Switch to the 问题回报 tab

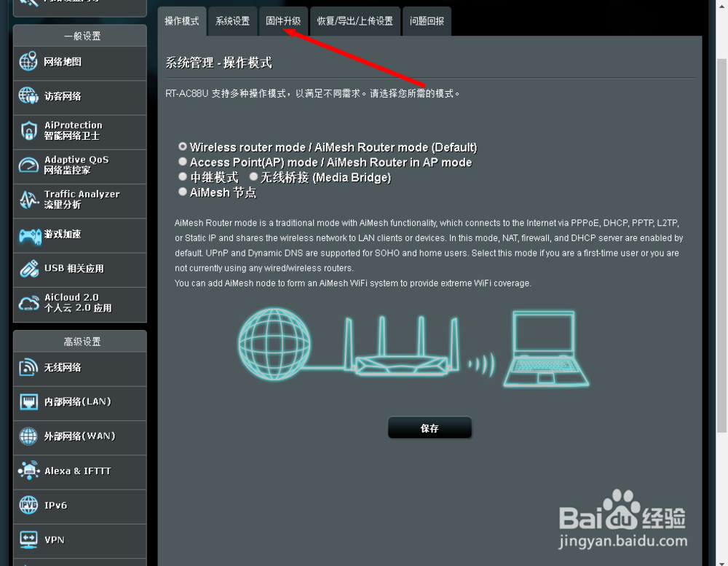click(427, 21)
